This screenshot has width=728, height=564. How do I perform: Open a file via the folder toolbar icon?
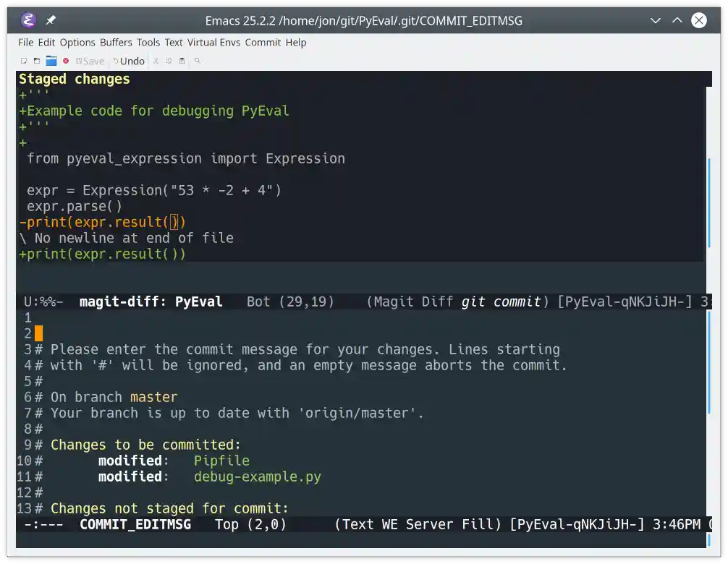37,61
